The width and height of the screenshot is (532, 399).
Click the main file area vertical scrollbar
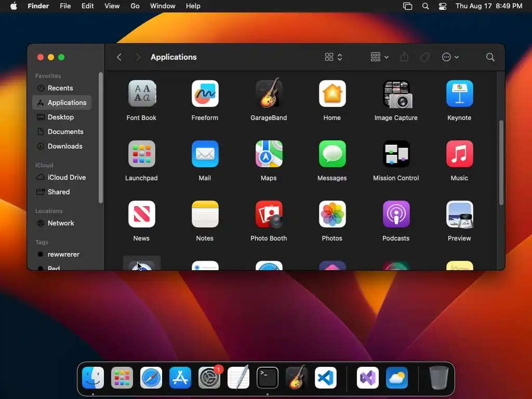pyautogui.click(x=501, y=163)
